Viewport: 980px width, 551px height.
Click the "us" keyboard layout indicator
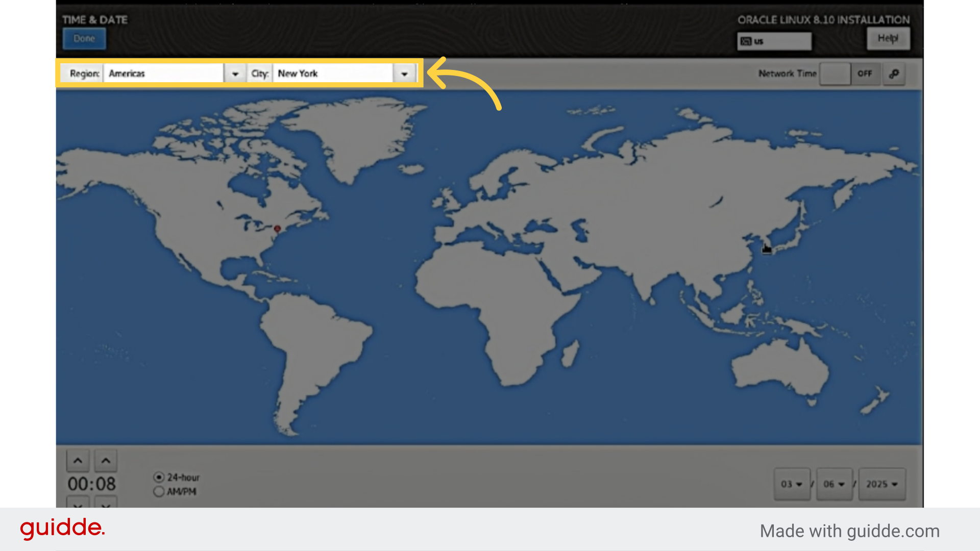point(774,41)
